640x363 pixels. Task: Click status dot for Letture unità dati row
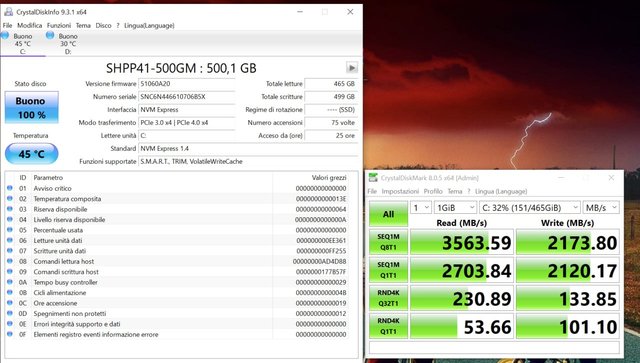pos(10,241)
